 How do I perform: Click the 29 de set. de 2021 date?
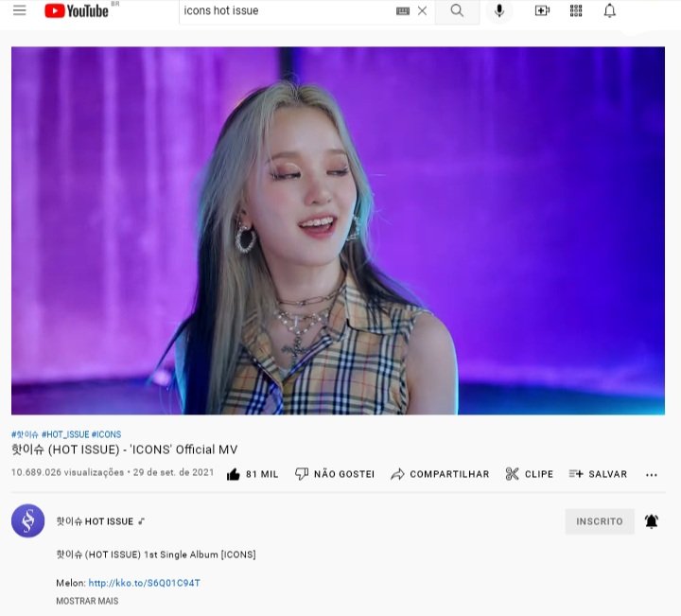tap(173, 472)
